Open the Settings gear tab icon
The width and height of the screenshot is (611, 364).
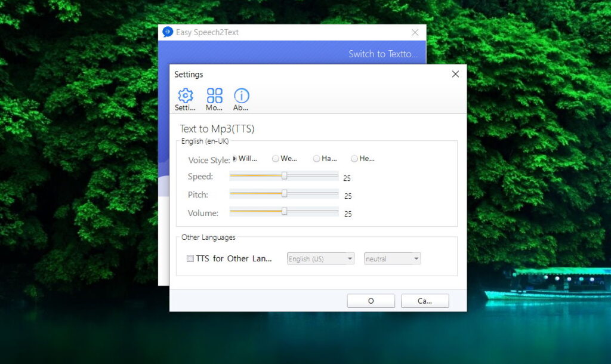coord(185,95)
